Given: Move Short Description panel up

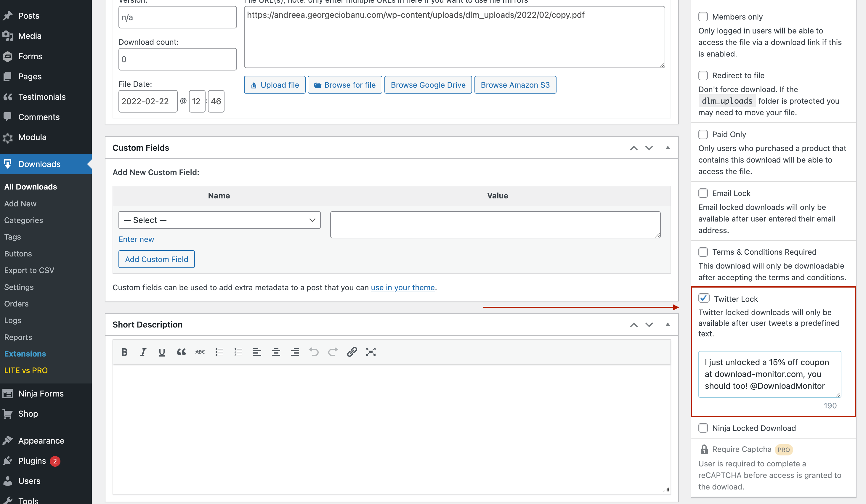Looking at the screenshot, I should pyautogui.click(x=634, y=325).
